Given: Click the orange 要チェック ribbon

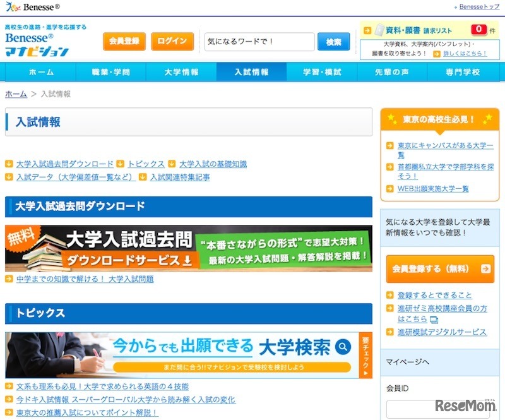Looking at the screenshot, I should click(366, 354).
